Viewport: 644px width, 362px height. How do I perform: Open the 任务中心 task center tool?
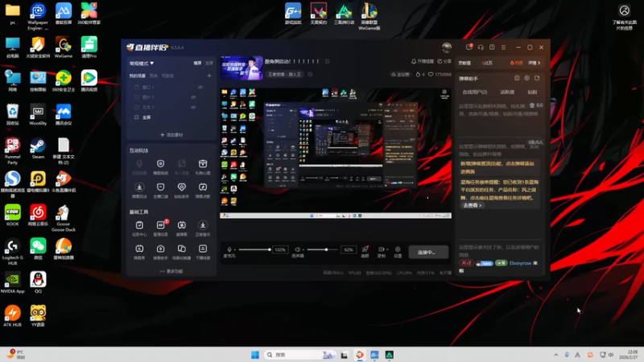[x=139, y=228]
